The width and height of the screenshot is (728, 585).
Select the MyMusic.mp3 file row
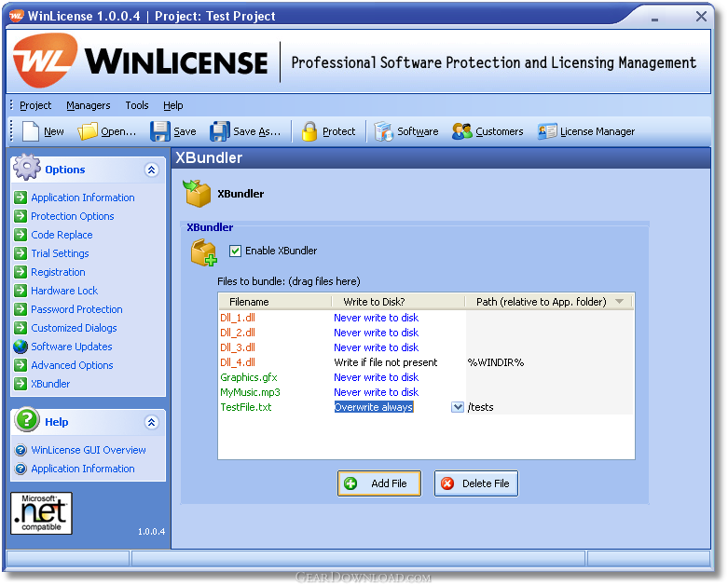coord(426,392)
